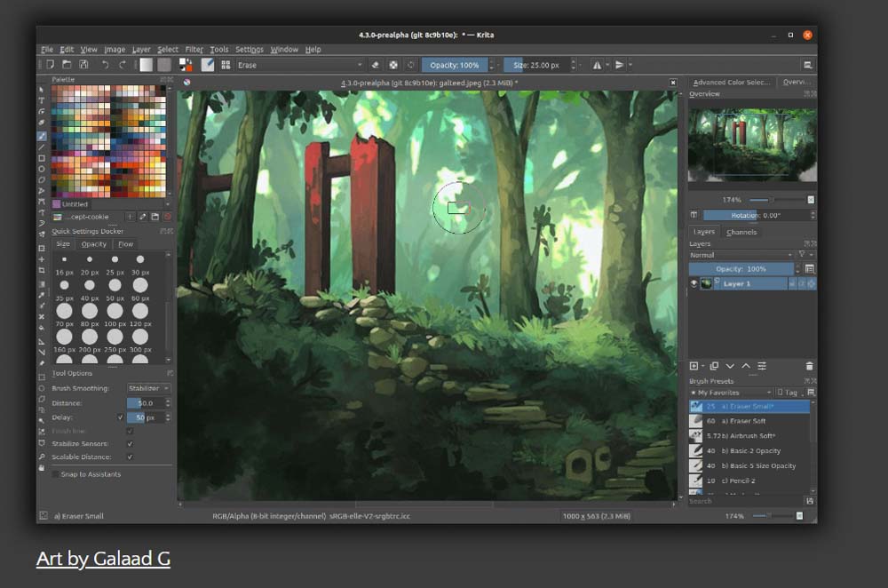Image resolution: width=888 pixels, height=588 pixels.
Task: Add a new color to palette
Action: tap(131, 217)
